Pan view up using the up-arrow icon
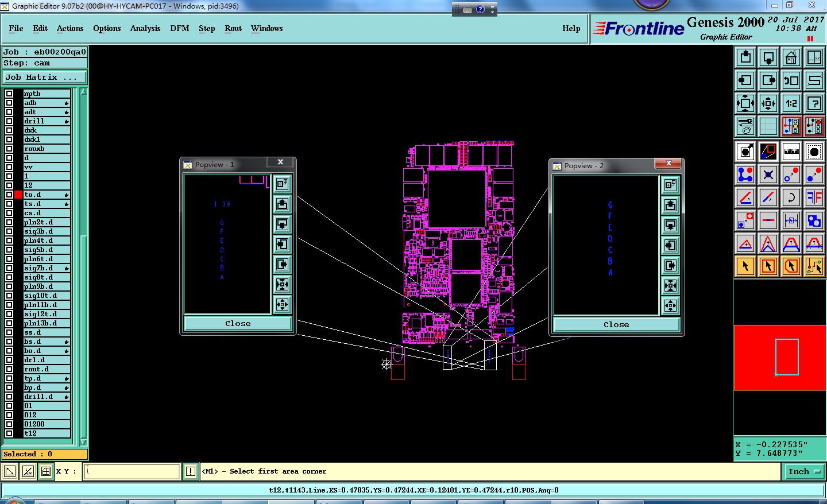The width and height of the screenshot is (827, 504). pyautogui.click(x=745, y=57)
